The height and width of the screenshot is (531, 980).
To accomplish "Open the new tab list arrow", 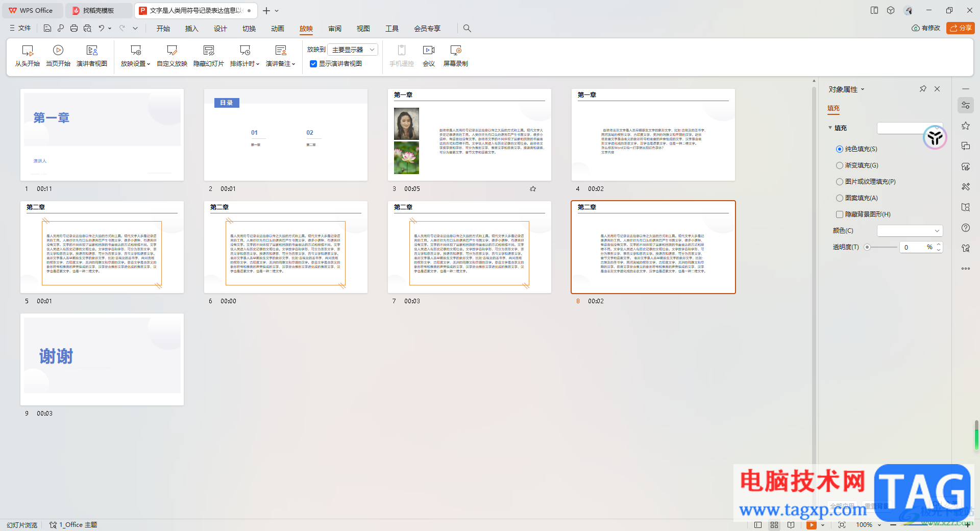I will pos(277,11).
